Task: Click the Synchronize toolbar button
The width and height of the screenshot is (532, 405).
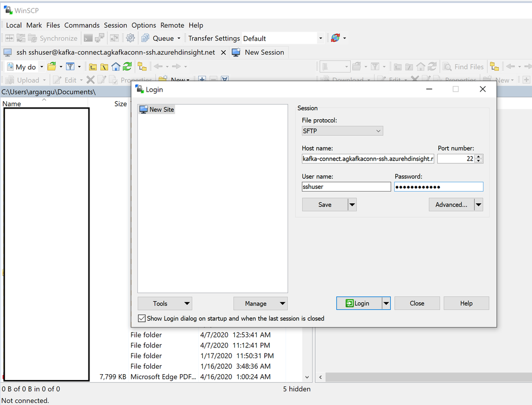Action: click(x=53, y=38)
